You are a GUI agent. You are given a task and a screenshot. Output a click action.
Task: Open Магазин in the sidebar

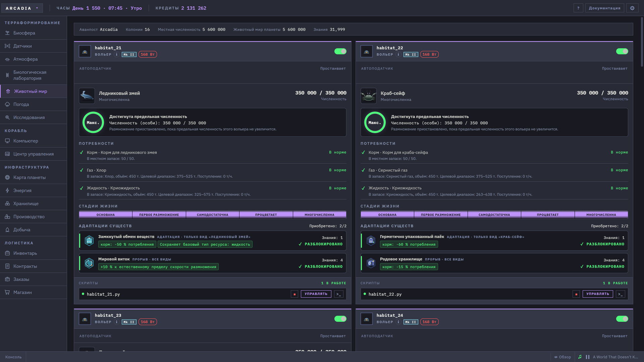[34, 292]
